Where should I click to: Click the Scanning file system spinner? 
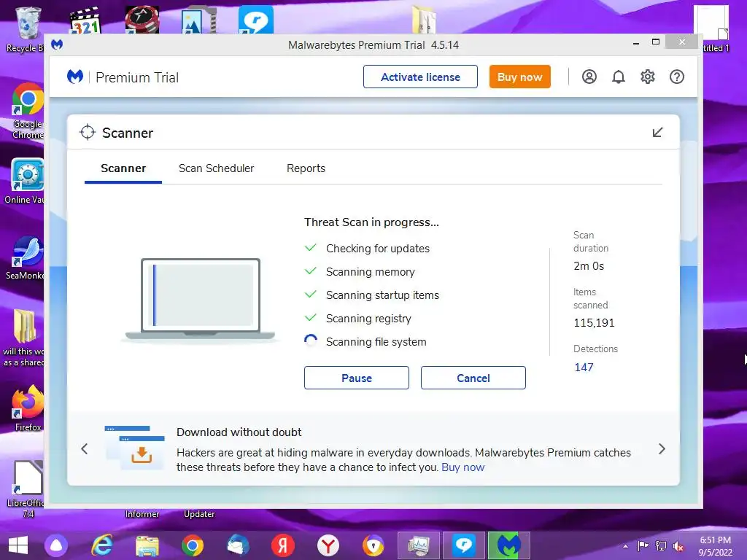pyautogui.click(x=311, y=341)
